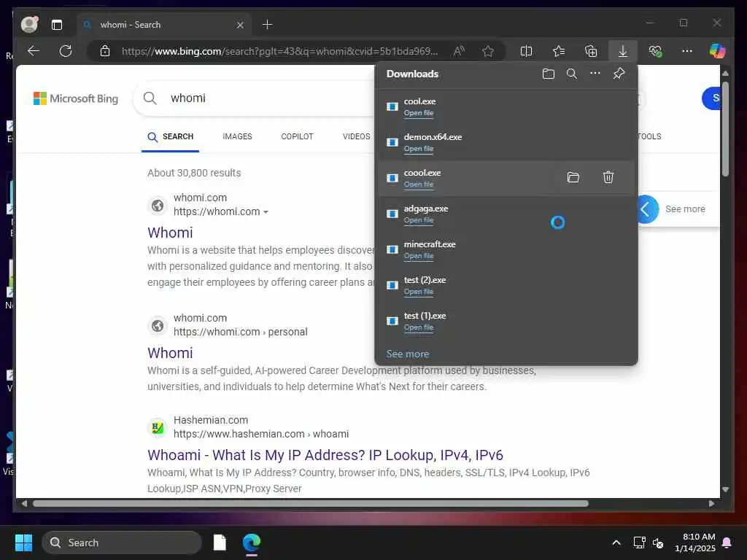Switch to the VIDEOS tab

coord(356,136)
